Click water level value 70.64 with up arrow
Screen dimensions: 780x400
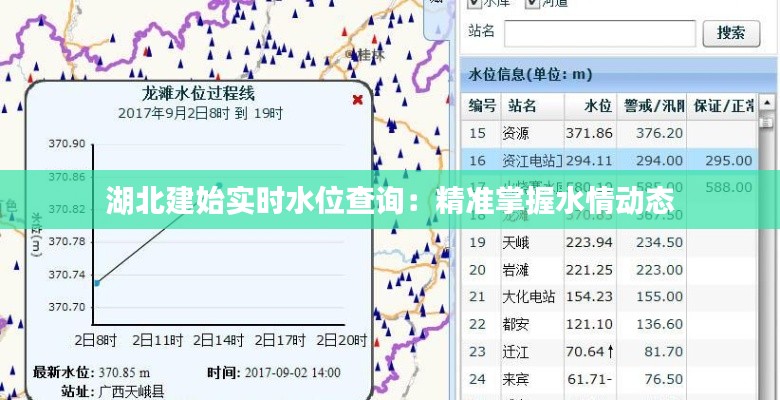coord(590,352)
